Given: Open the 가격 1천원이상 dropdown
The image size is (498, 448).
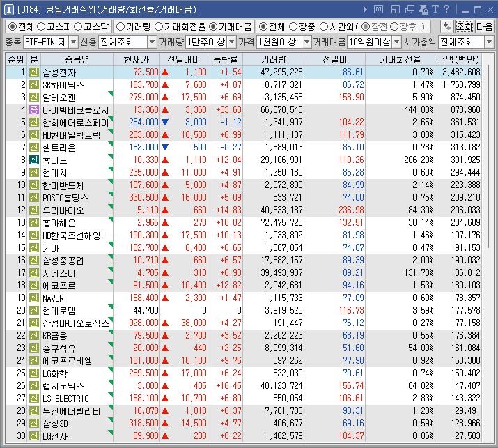Looking at the screenshot, I should tap(306, 42).
